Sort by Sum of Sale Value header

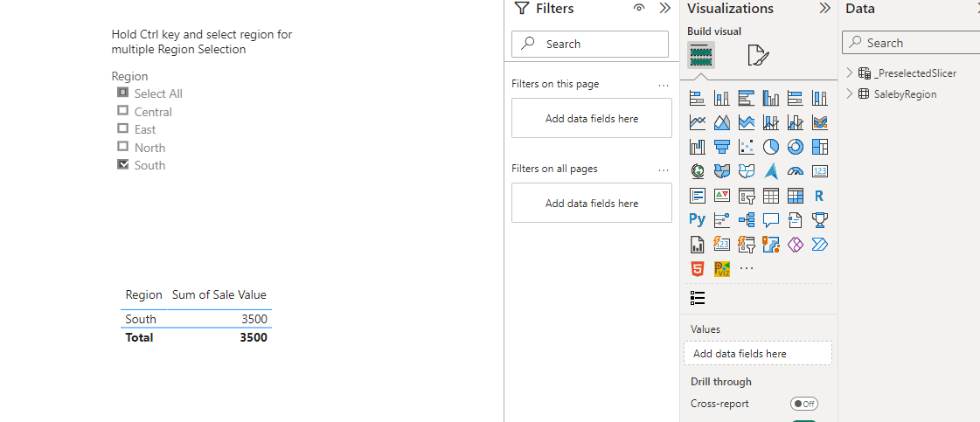[219, 295]
